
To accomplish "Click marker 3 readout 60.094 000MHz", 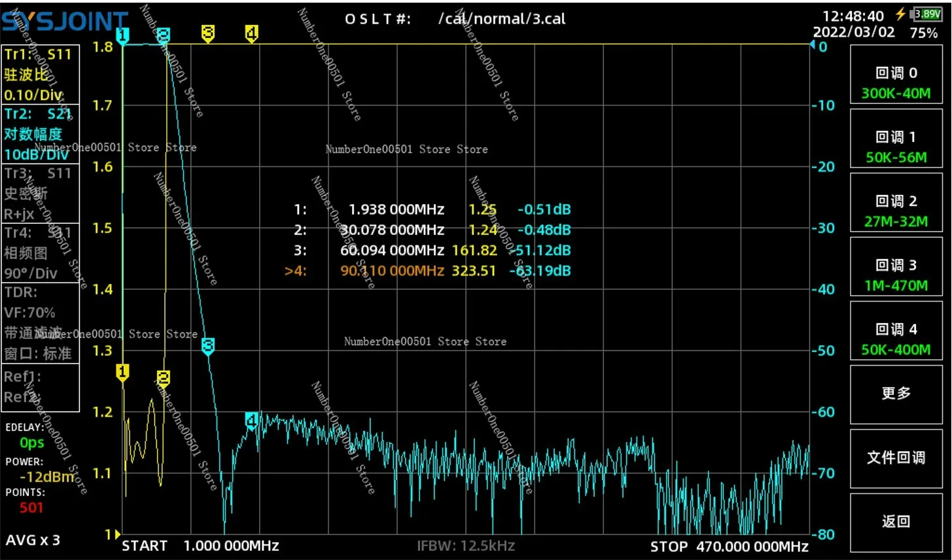I will coord(392,250).
